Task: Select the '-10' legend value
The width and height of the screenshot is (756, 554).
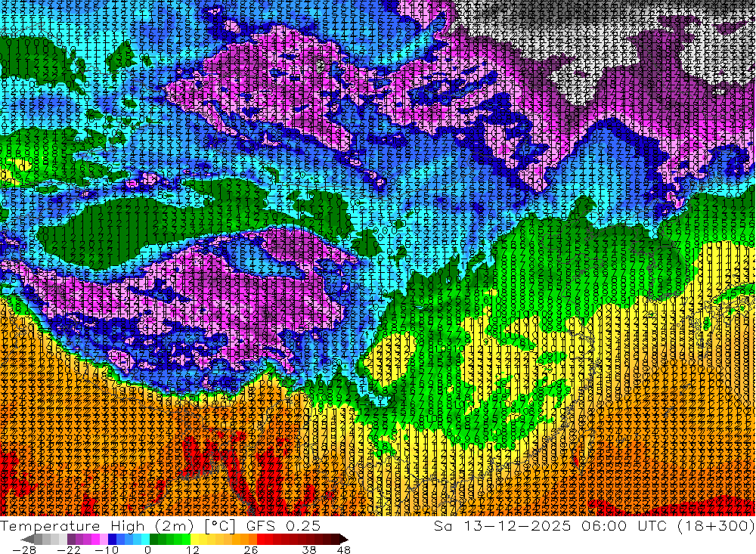Action: [x=107, y=549]
